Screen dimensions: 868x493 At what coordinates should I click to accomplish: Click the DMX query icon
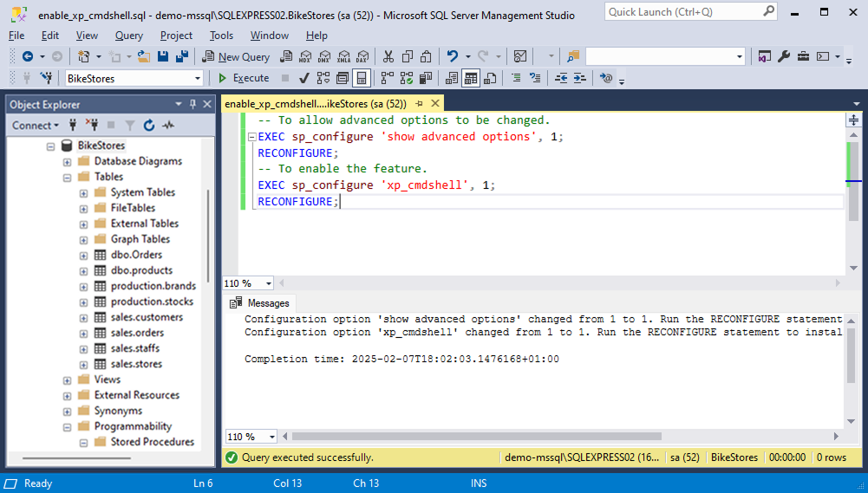click(x=324, y=56)
